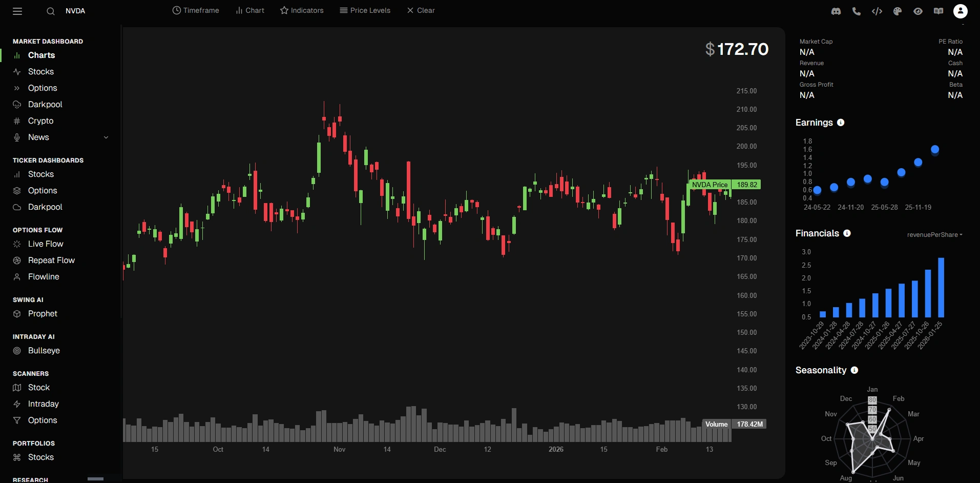The height and width of the screenshot is (483, 980).
Task: Go to the Crypto page
Action: 40,121
